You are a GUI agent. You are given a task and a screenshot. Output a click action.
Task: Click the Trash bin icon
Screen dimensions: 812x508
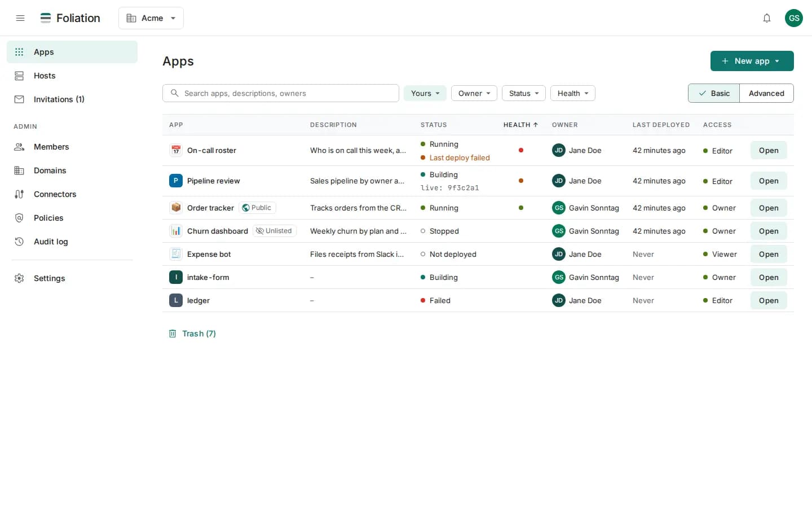point(173,334)
